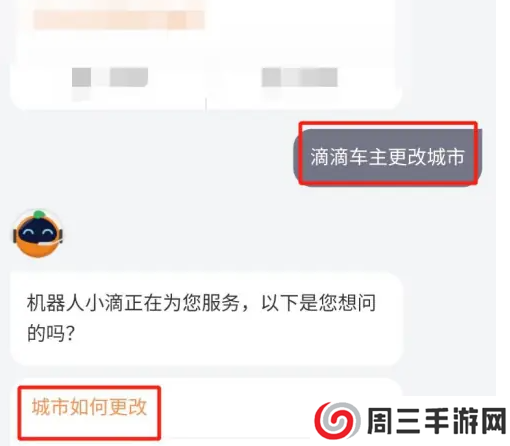510x446 pixels.
Task: Click the red swirl watermark logo
Action: tap(337, 421)
